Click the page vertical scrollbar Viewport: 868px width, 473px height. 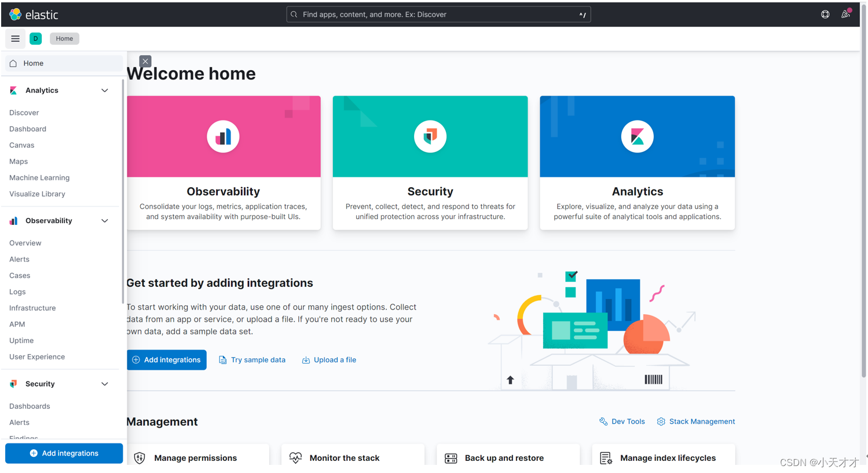[864, 191]
